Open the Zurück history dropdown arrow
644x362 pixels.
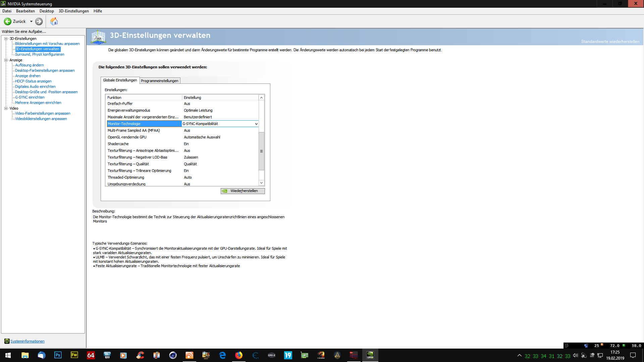click(x=31, y=21)
